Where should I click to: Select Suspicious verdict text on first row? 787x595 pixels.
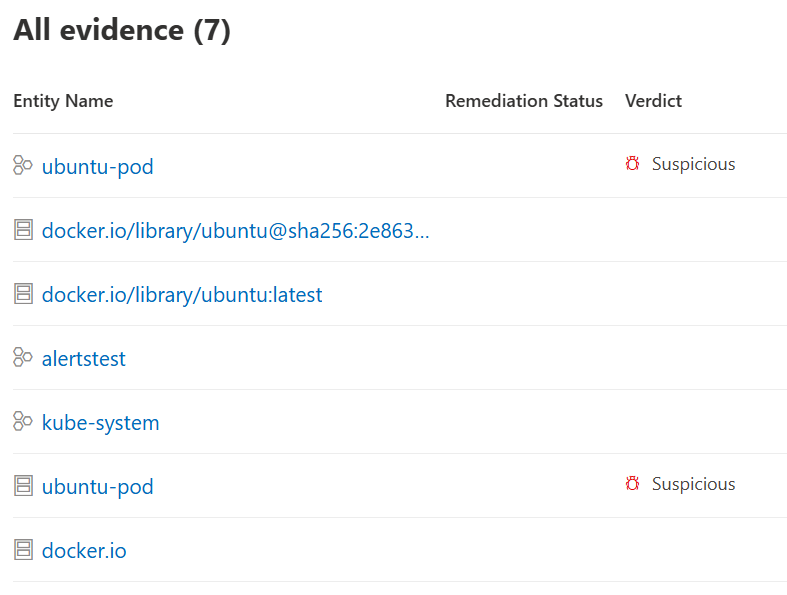pos(694,164)
